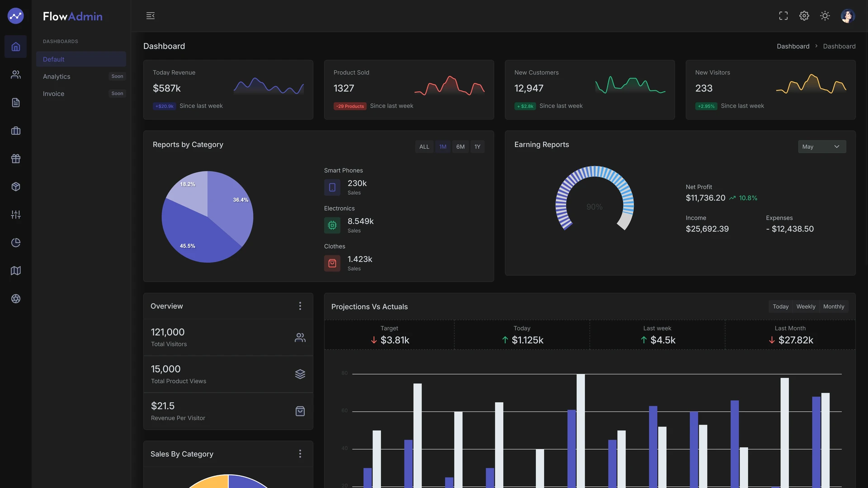Click the Last week $4.5k value
Viewport: 868px width, 488px height.
tap(663, 340)
